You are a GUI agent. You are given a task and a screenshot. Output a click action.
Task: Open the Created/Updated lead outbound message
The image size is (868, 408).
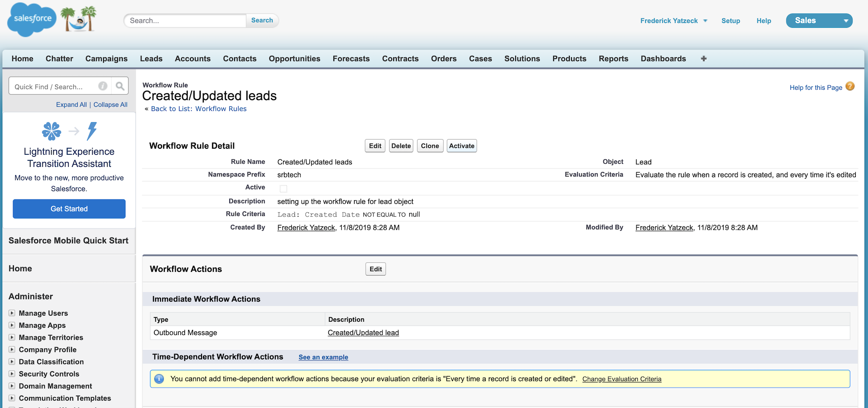click(363, 333)
